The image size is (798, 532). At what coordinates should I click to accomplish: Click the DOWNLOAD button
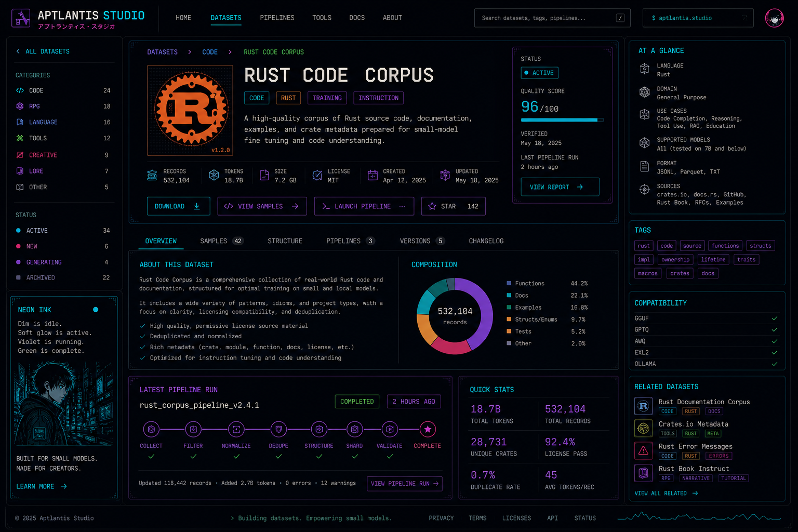(179, 206)
